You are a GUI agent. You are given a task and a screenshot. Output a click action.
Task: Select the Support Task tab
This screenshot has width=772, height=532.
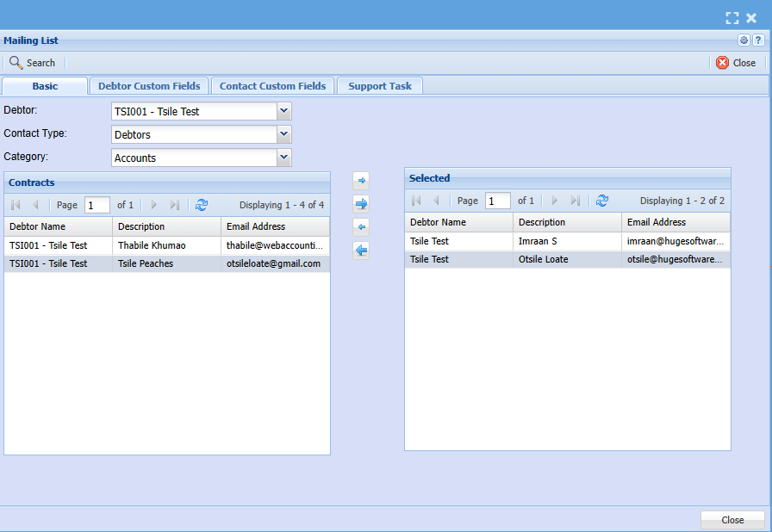click(x=379, y=86)
